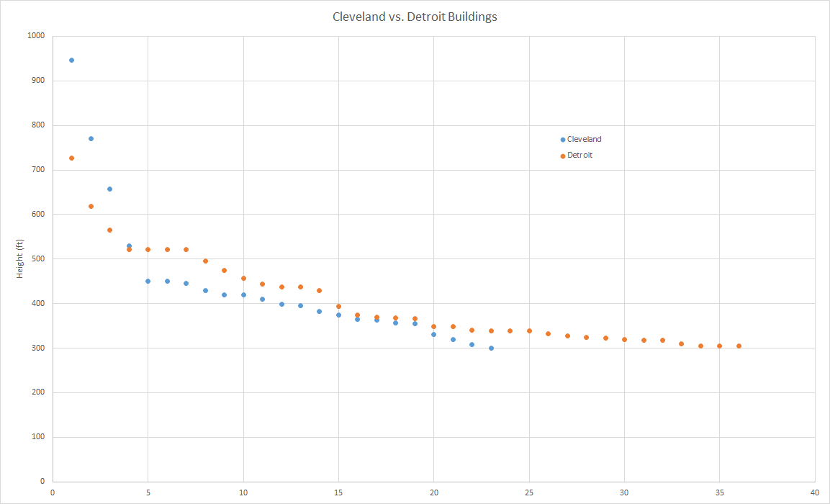Click the Cleveland point at rank 11 near 410 ft
Image resolution: width=830 pixels, height=504 pixels.
pyautogui.click(x=263, y=299)
